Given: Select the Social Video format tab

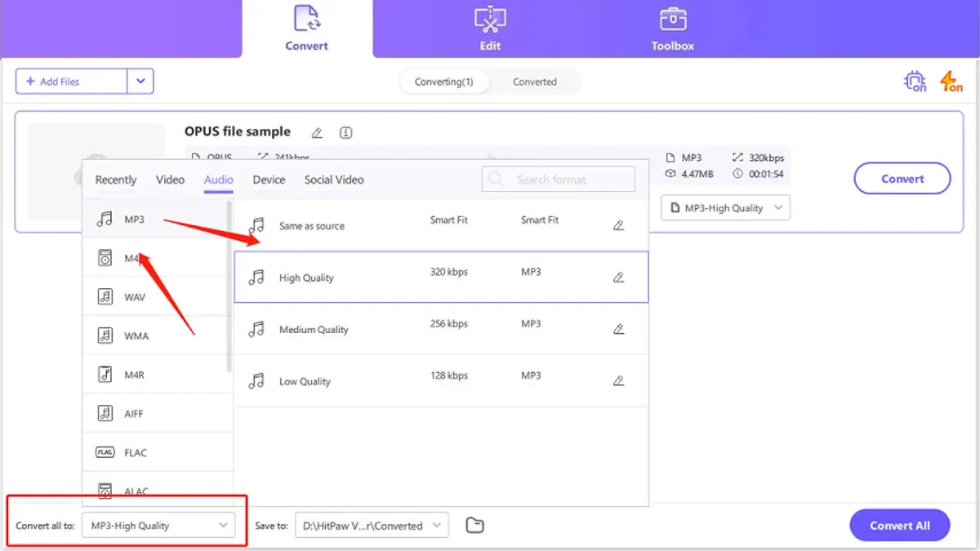Looking at the screenshot, I should 334,180.
